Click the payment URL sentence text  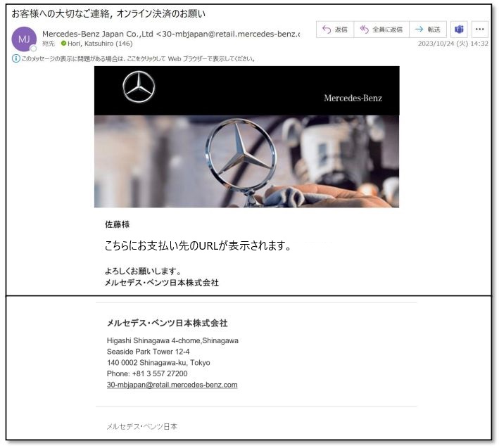[x=198, y=245]
